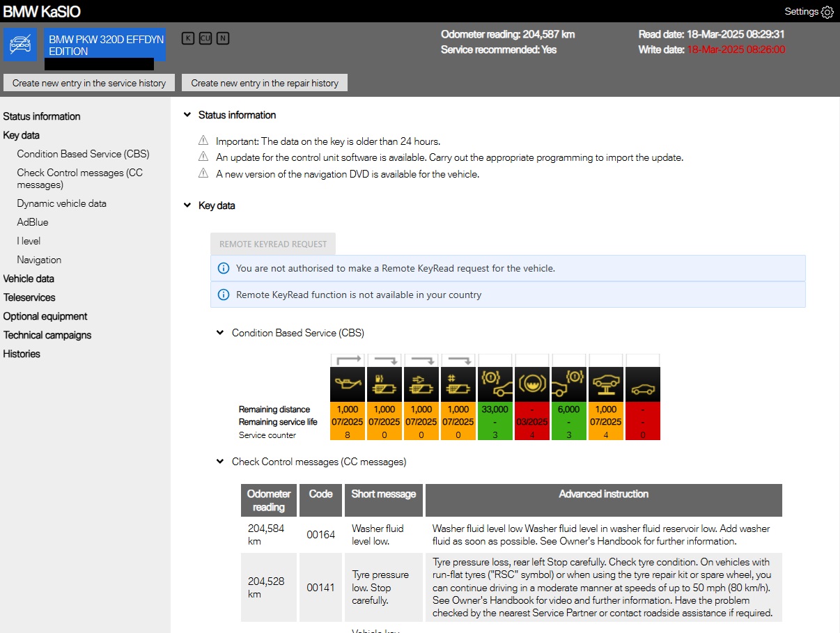
Task: Go to Condition Based Service (CBS) in sidebar
Action: pyautogui.click(x=84, y=154)
